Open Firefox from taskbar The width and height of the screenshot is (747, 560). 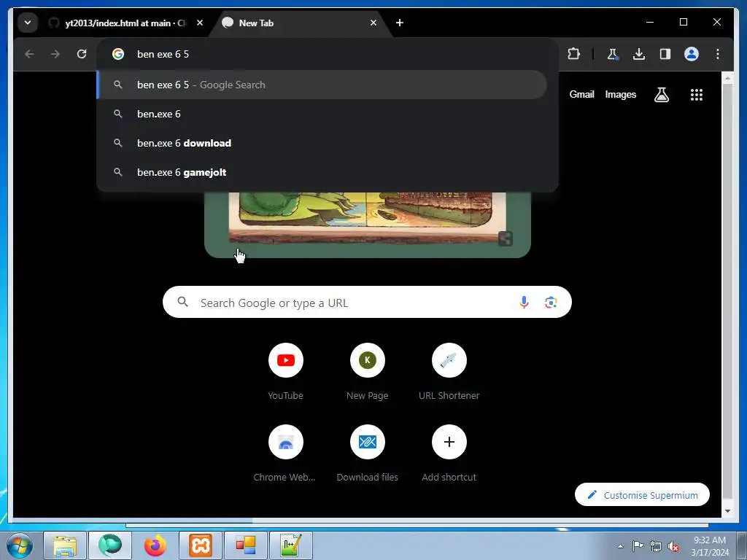[x=155, y=545]
